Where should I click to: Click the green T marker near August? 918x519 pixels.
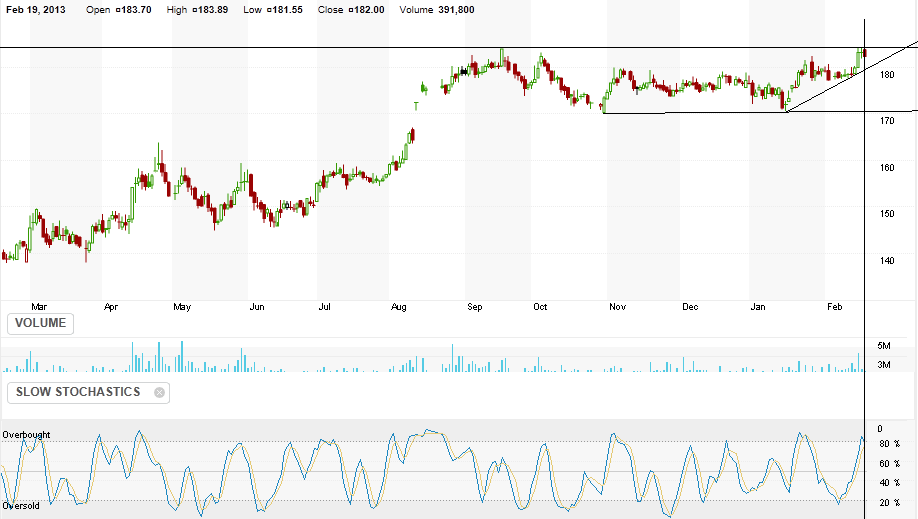416,105
